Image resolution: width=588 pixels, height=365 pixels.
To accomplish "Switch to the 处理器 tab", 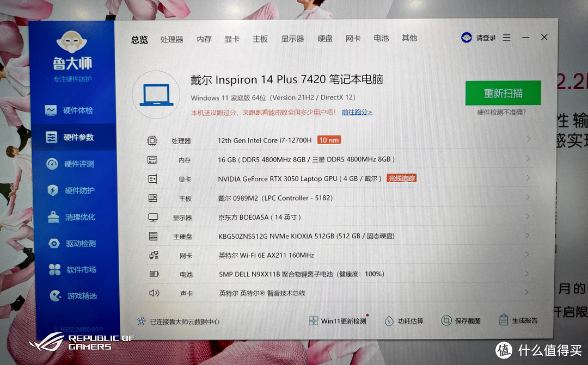I will pos(171,39).
